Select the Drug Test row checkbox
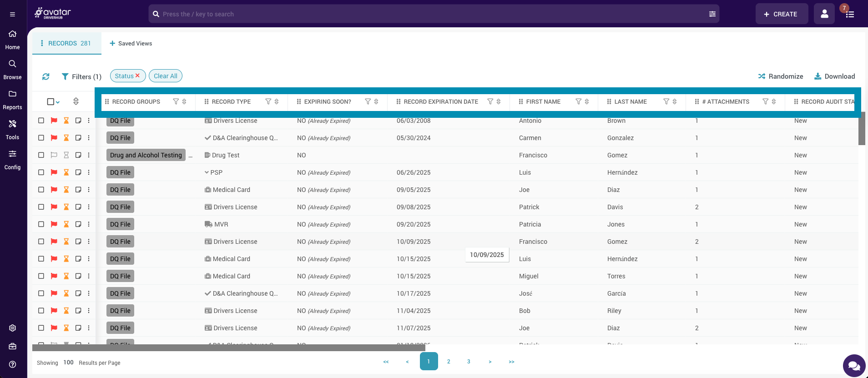 (41, 155)
